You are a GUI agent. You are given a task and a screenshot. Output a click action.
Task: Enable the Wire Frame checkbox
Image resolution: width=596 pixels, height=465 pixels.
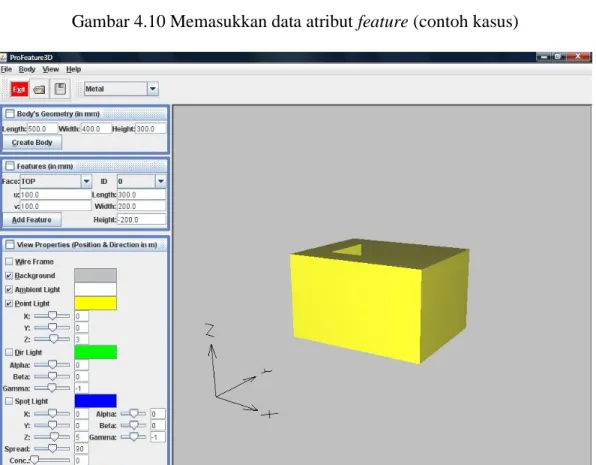(x=9, y=262)
